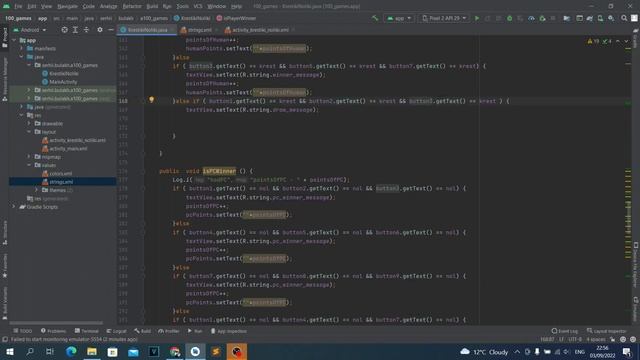Open the Terminal tool window tab
This screenshot has width=640, height=360.
[x=87, y=331]
